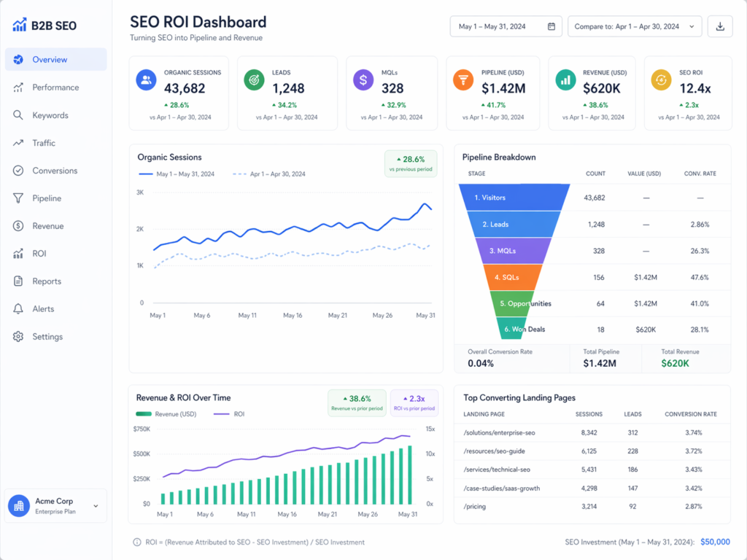Open the /resources/seo-guide landing page
Image resolution: width=747 pixels, height=560 pixels.
494,451
